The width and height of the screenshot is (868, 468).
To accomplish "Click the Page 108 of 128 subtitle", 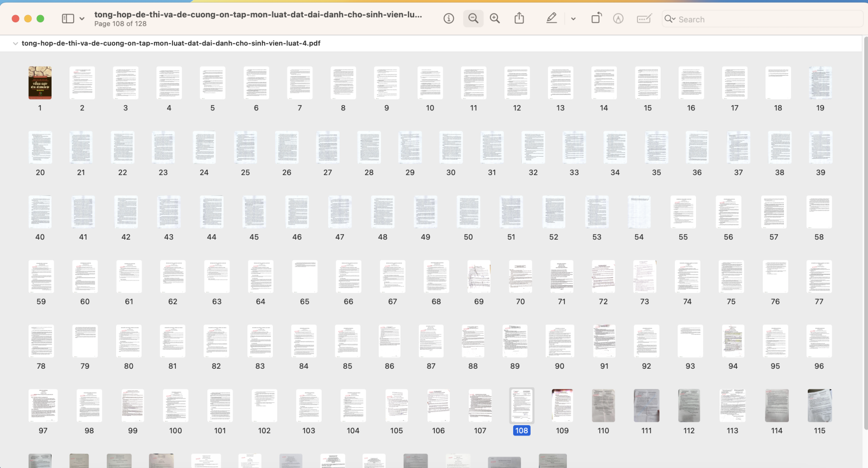I will point(120,24).
